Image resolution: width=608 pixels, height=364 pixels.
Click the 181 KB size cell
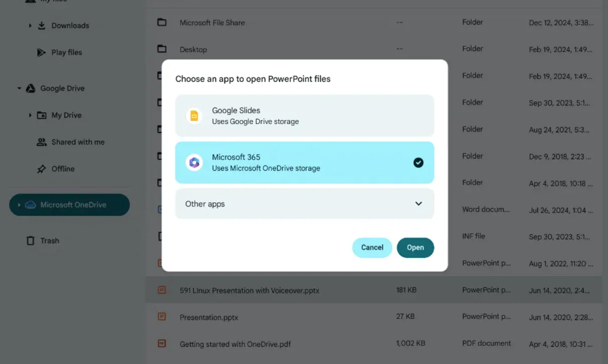click(406, 290)
